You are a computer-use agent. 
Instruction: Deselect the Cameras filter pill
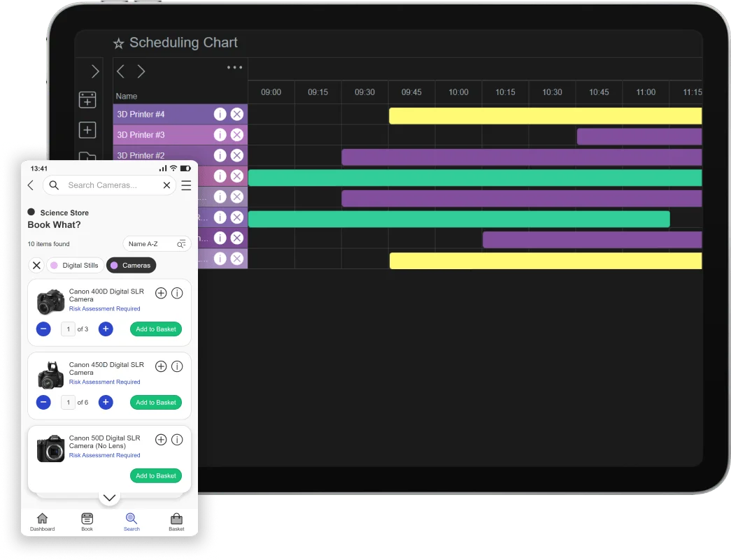point(133,265)
